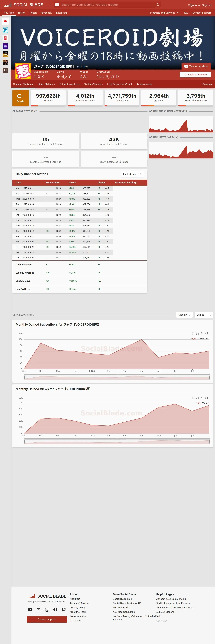
Task: Click the Sign in link
Action: pyautogui.click(x=192, y=5)
